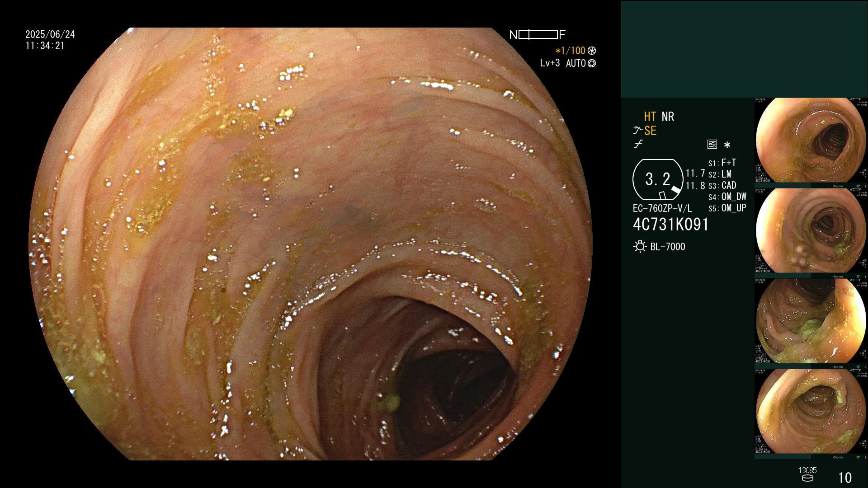
Task: Click the main live endoscope view
Action: 311,244
